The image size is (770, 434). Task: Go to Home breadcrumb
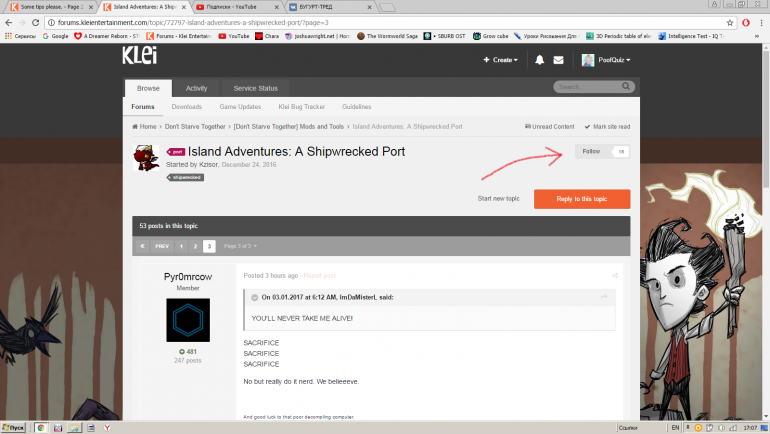[144, 127]
